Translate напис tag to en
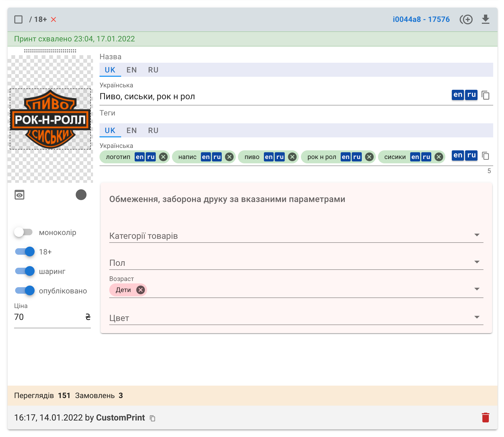The width and height of the screenshot is (504, 437). [206, 157]
